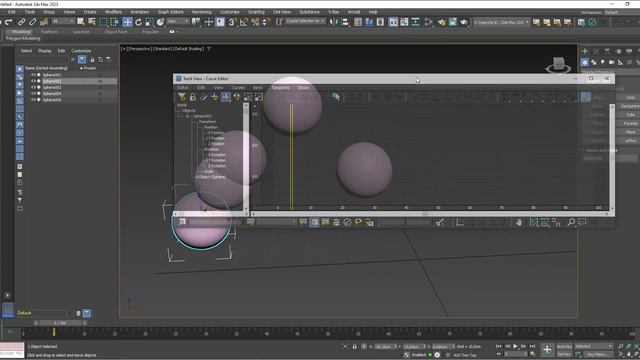Click the controller list vertical scrollbar

[x=246, y=157]
